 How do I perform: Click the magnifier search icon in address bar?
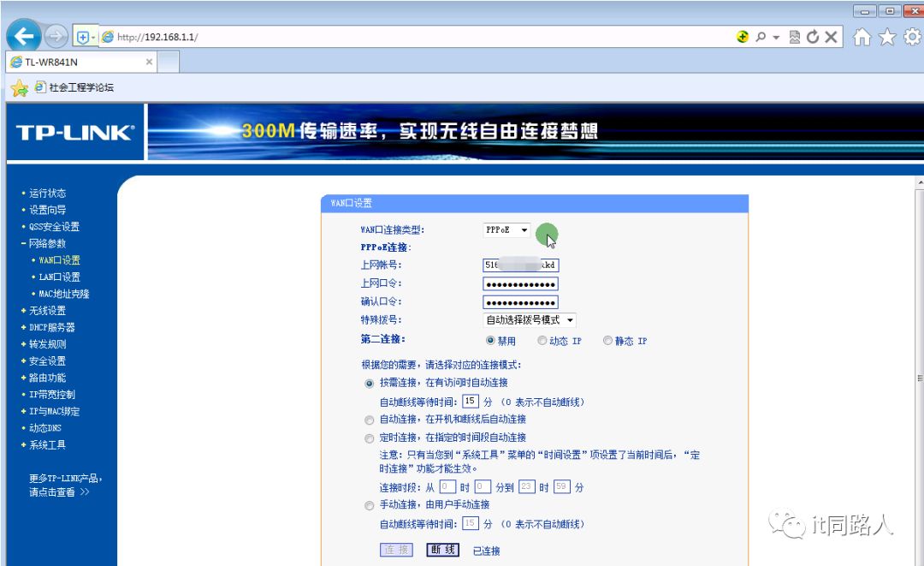761,37
